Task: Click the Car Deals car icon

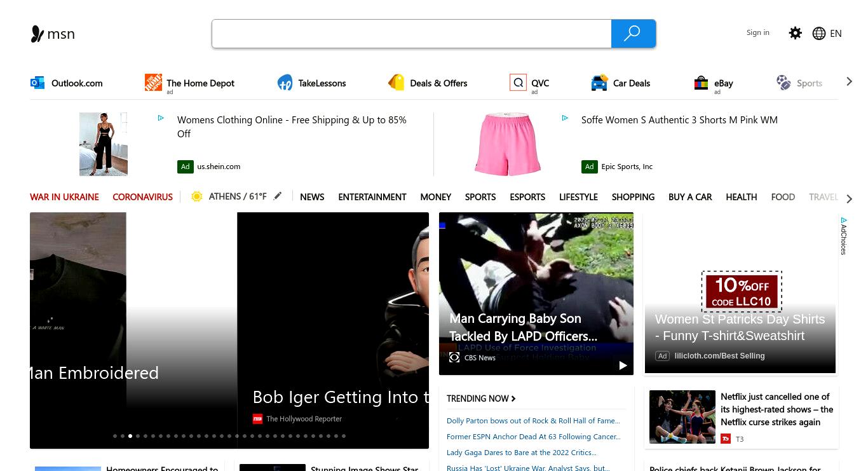Action: (x=599, y=83)
